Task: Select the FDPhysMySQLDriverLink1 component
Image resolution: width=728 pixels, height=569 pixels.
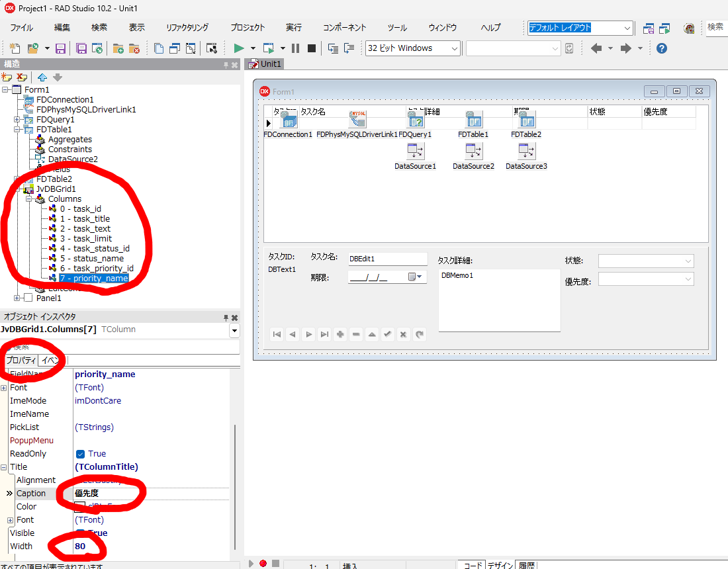Action: pyautogui.click(x=357, y=120)
